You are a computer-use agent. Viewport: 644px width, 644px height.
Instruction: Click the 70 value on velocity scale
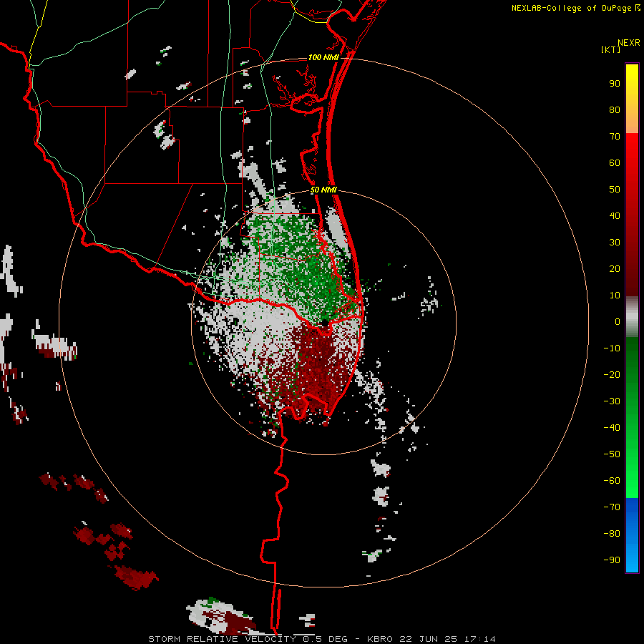tap(615, 137)
